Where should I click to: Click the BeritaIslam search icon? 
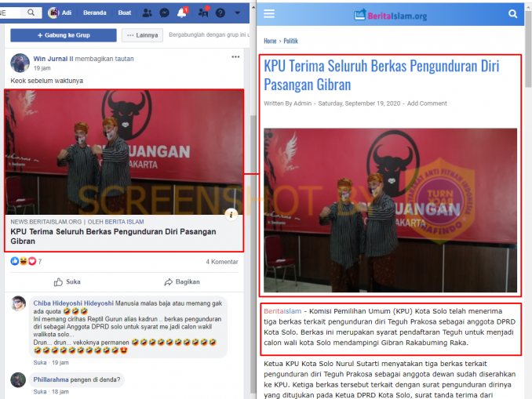[x=512, y=14]
